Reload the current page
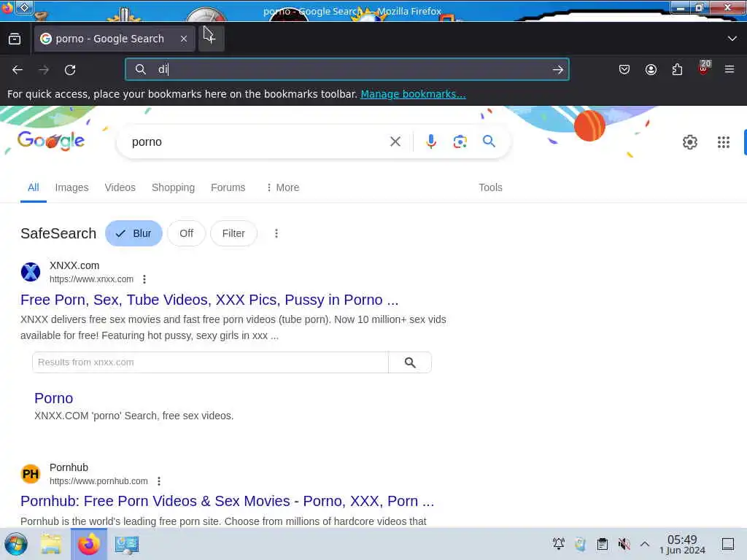747x560 pixels. (x=70, y=70)
